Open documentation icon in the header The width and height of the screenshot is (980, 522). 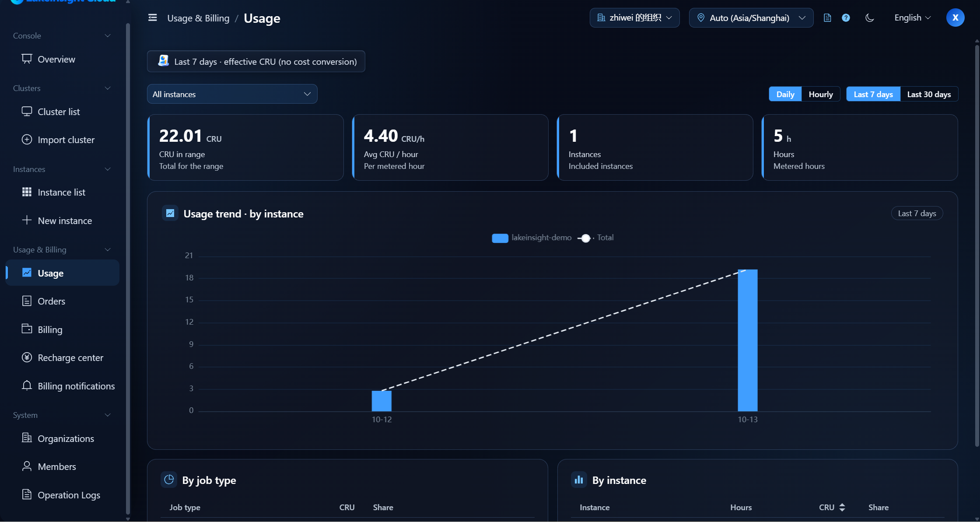pos(827,18)
